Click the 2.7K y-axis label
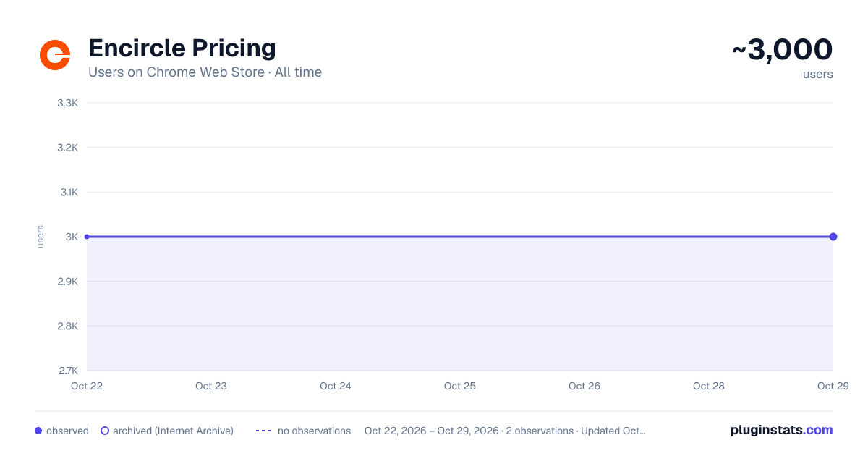This screenshot has width=868, height=456. pyautogui.click(x=67, y=371)
